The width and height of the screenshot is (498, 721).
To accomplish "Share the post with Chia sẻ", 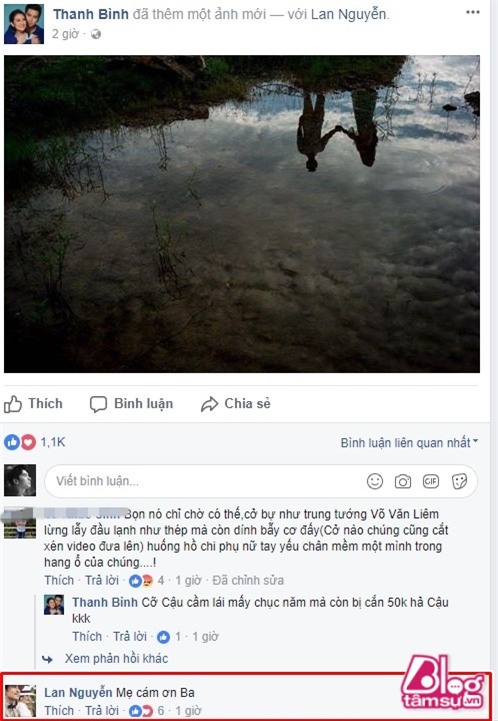I will [236, 404].
